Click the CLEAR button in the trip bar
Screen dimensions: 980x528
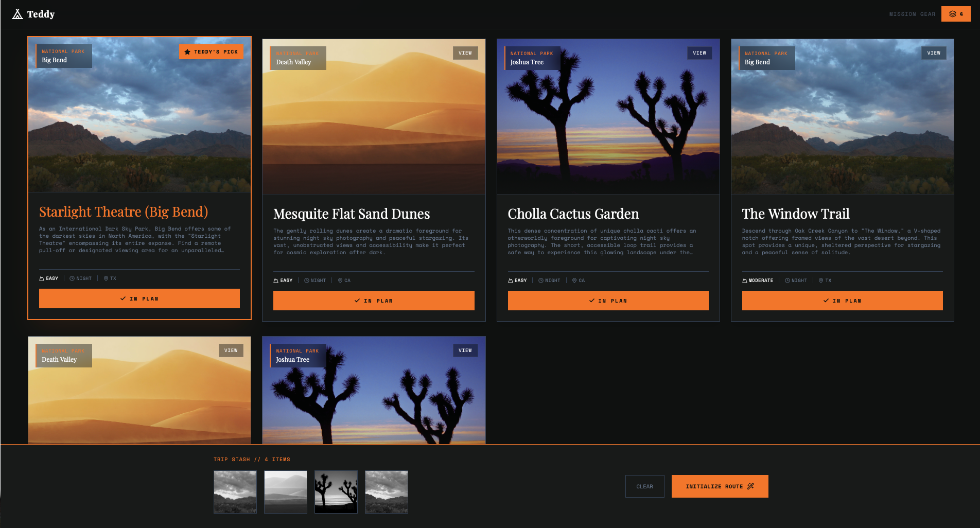(x=644, y=486)
